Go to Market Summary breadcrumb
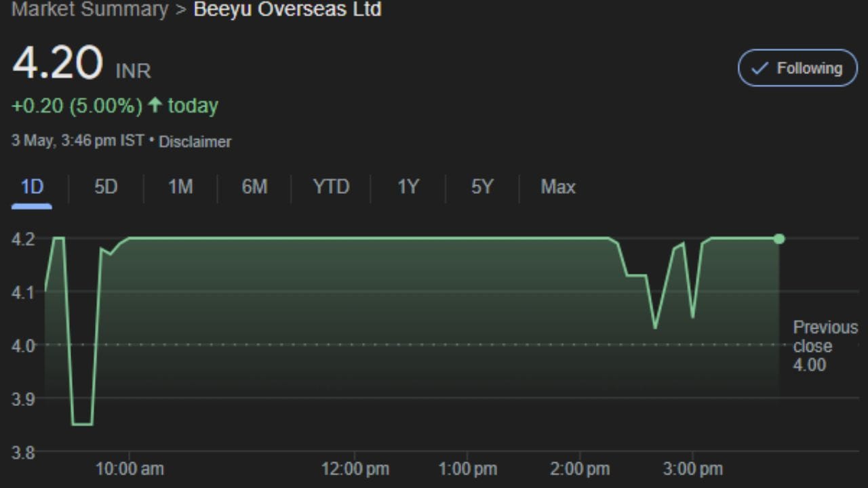This screenshot has width=868, height=488. pyautogui.click(x=90, y=10)
